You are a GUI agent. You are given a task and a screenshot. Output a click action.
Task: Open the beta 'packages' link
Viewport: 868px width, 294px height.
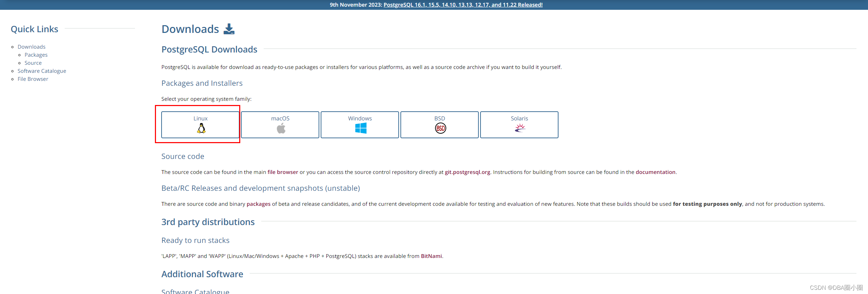tap(258, 204)
